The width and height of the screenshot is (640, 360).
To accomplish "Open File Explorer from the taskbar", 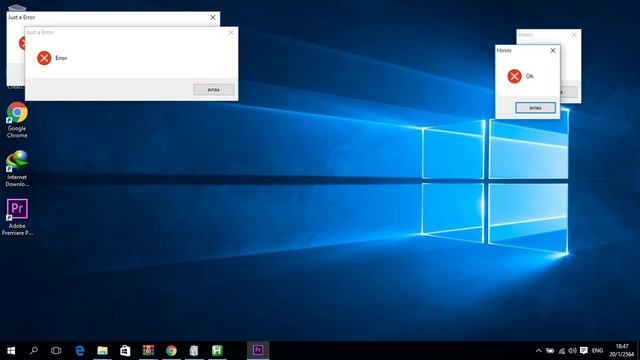I will (102, 351).
